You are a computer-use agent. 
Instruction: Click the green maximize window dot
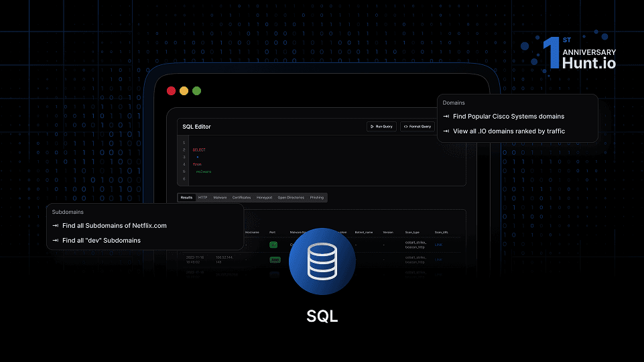[x=197, y=90]
